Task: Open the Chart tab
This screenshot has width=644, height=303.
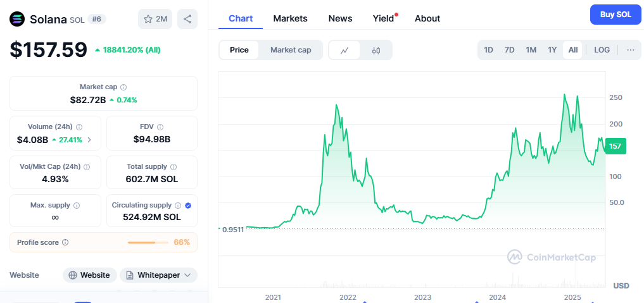Action: [241, 18]
